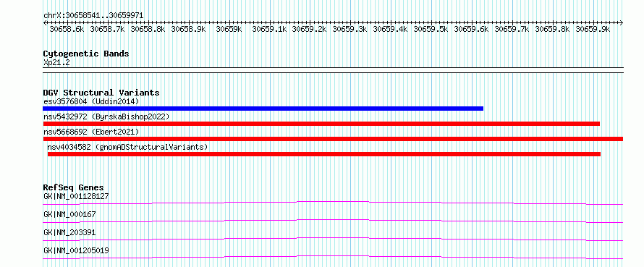Click the 30659.7k ruler tick label
The width and height of the screenshot is (644, 267).
(512, 29)
